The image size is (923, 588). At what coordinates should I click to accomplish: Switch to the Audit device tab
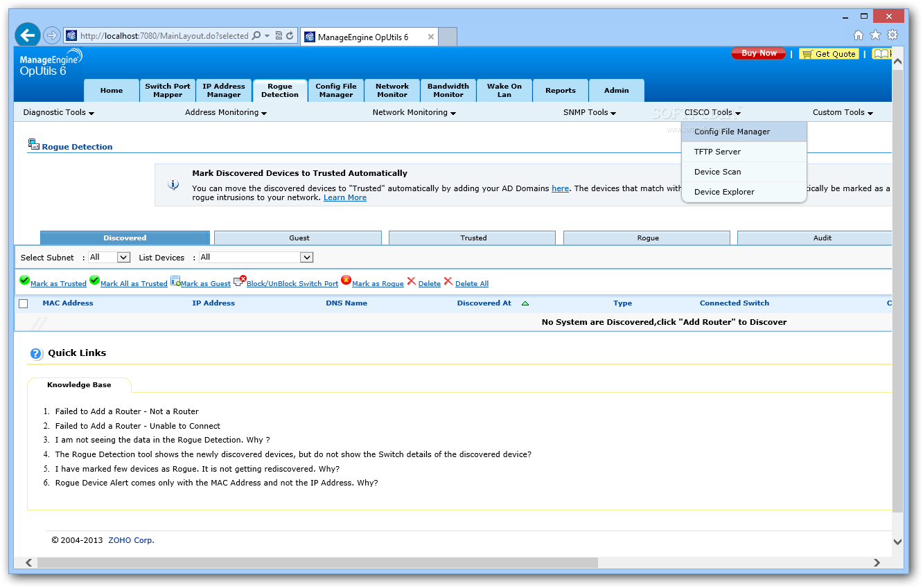tap(815, 238)
